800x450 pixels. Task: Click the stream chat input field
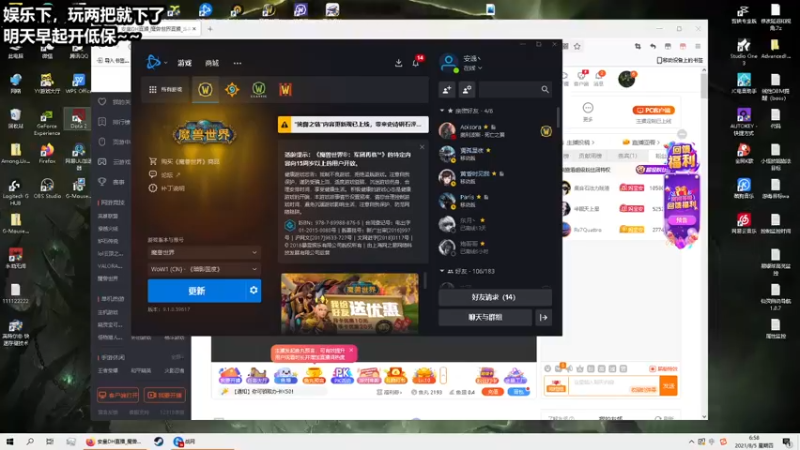pyautogui.click(x=614, y=386)
